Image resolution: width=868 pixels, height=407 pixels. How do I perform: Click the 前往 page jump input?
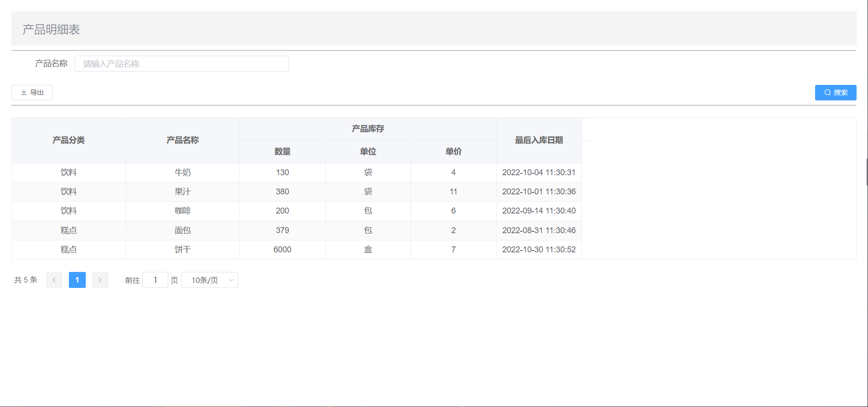(155, 280)
